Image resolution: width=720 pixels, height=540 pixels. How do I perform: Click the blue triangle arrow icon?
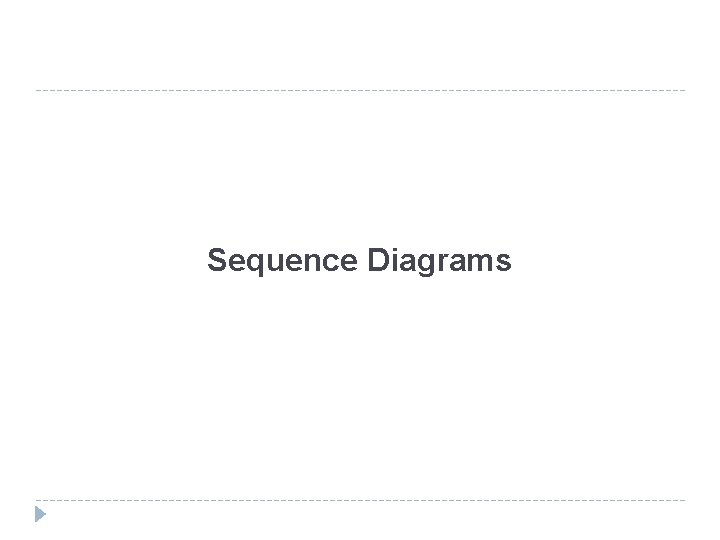(39, 515)
